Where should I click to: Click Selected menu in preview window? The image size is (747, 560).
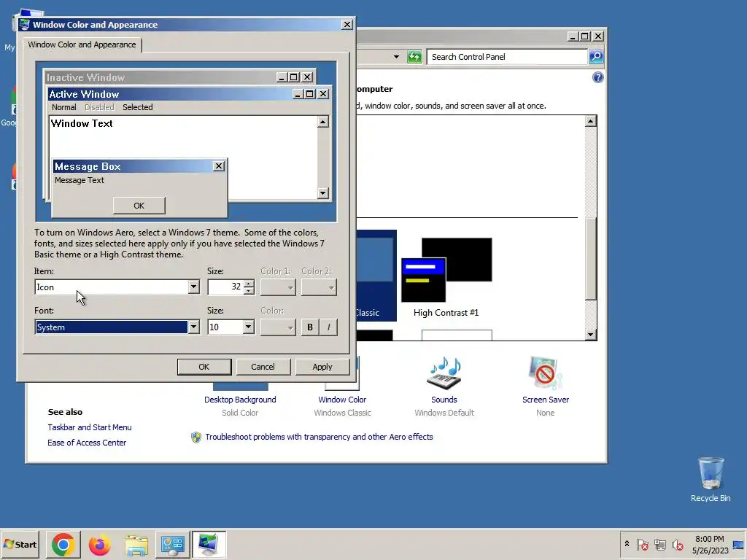point(138,107)
